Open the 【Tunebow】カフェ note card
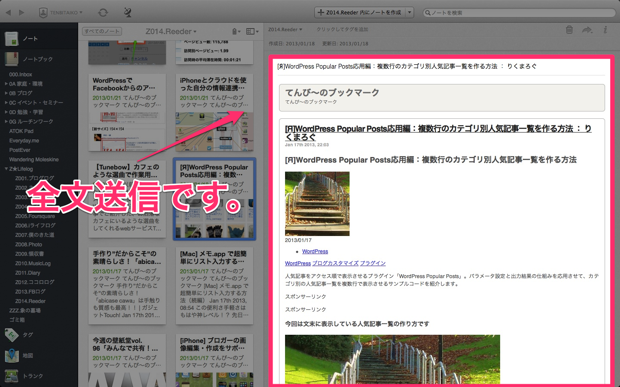Screen dimensions: 620x387 pyautogui.click(x=127, y=199)
